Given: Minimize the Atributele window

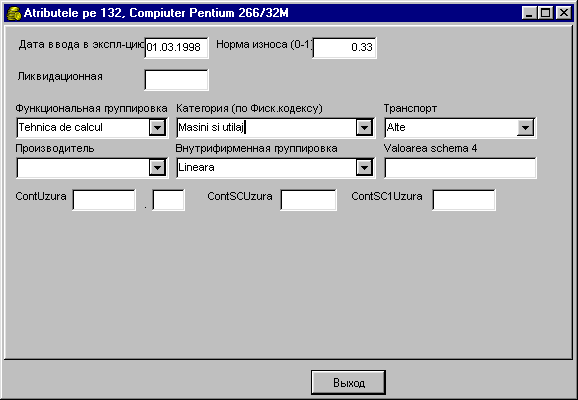Looking at the screenshot, I should (530, 14).
